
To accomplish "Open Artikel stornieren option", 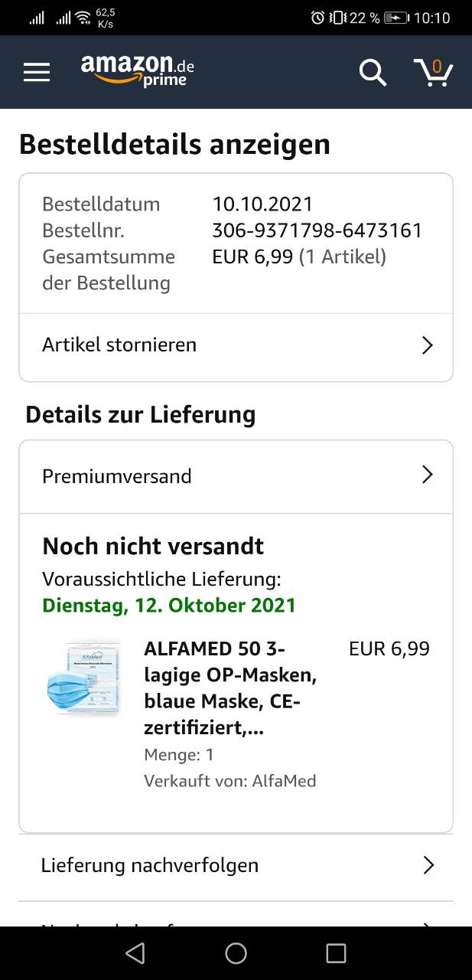I will 119,345.
